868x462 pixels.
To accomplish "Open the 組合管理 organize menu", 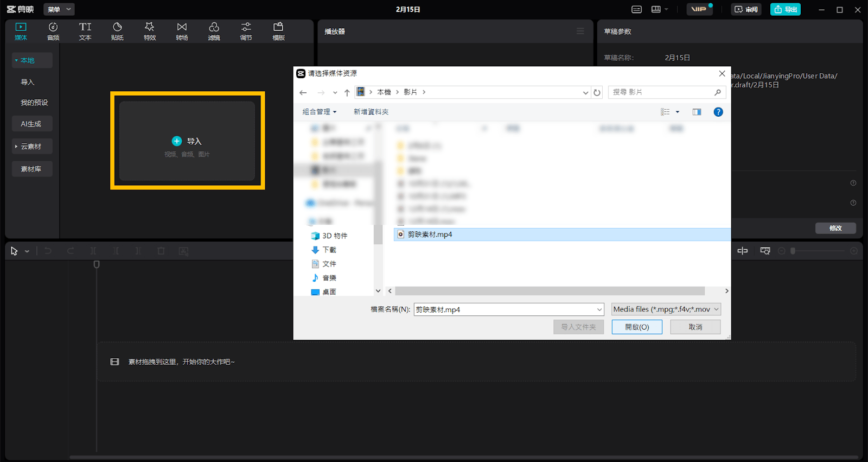I will 320,112.
